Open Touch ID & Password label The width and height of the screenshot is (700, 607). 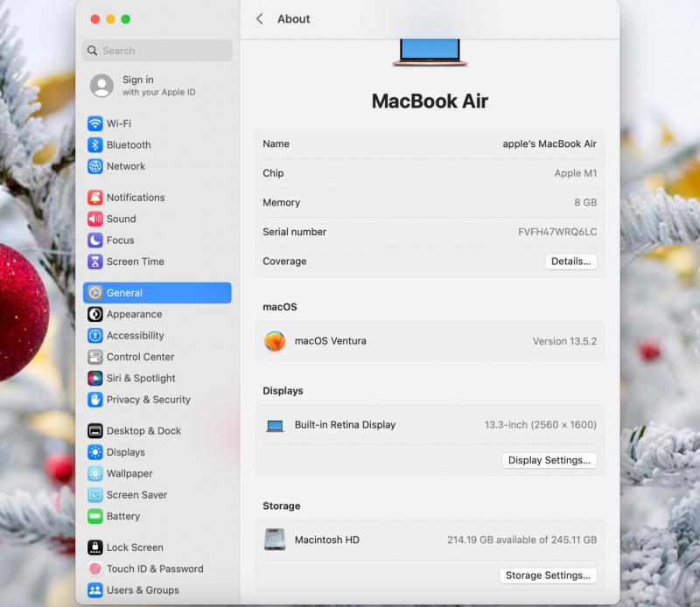click(155, 569)
